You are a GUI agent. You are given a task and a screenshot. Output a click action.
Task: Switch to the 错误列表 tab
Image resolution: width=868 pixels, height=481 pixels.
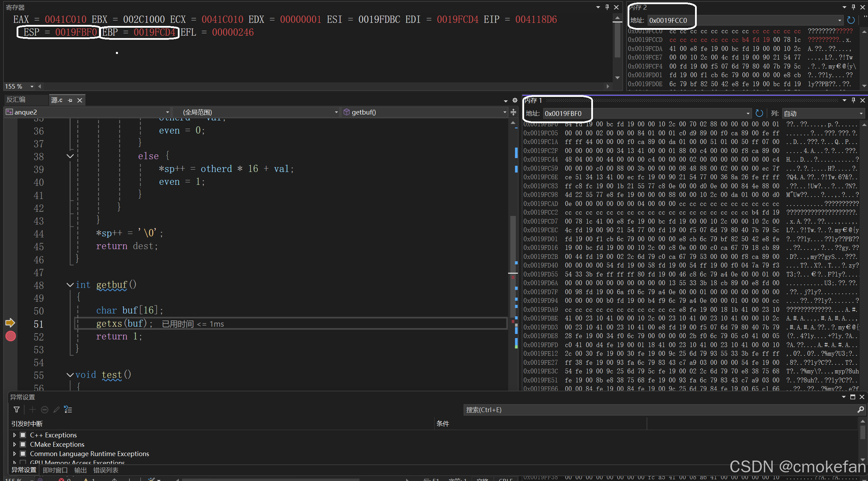coord(106,470)
